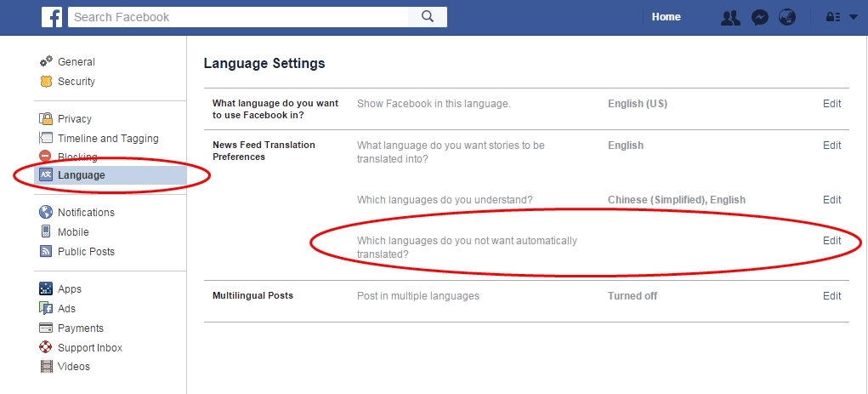Screen dimensions: 868x394
Task: Click the Facebook logo icon
Action: click(52, 17)
